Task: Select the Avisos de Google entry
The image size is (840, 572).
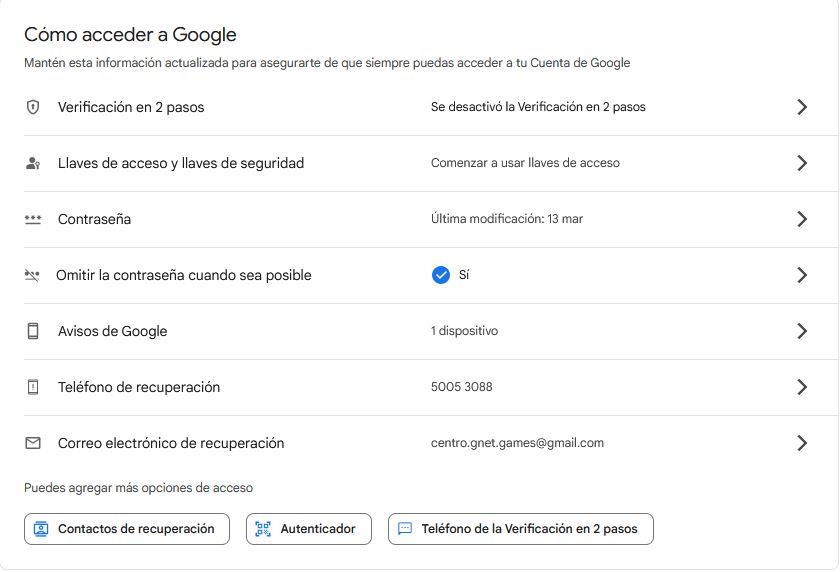Action: (x=113, y=331)
